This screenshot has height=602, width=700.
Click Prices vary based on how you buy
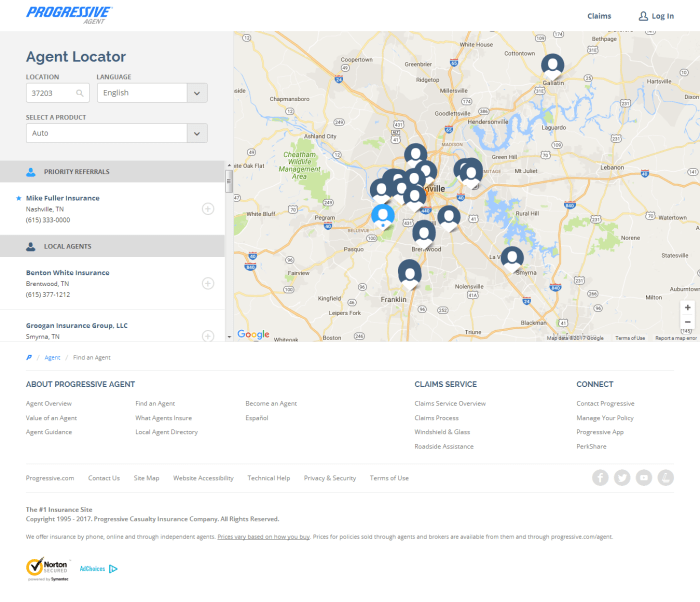point(263,537)
